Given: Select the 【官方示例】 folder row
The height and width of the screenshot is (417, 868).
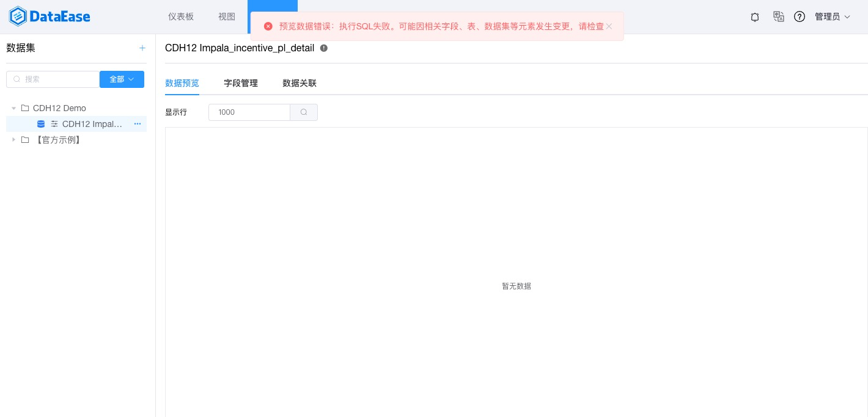Looking at the screenshot, I should coord(76,140).
